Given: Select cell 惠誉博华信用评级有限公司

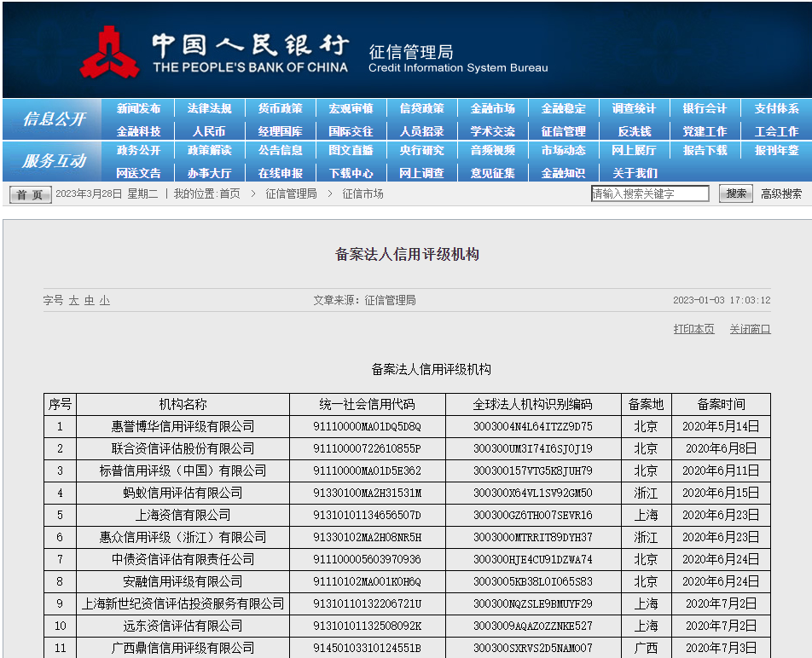Looking at the screenshot, I should (183, 427).
